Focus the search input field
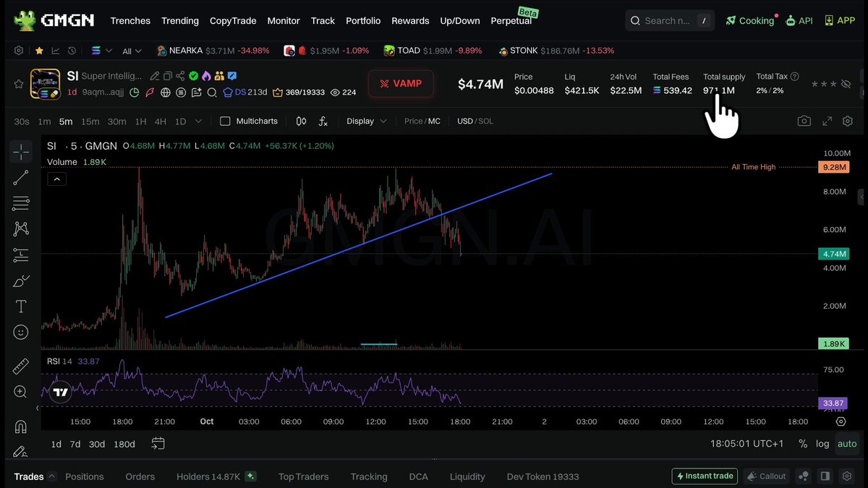 click(x=670, y=20)
